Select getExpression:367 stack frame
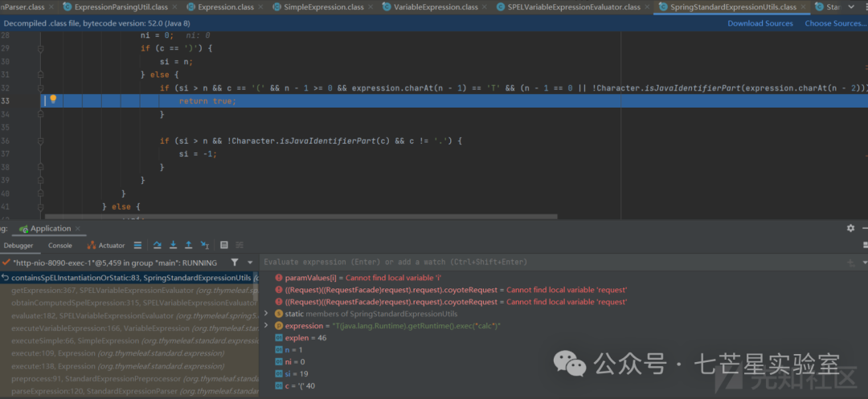Image resolution: width=868 pixels, height=399 pixels. pos(129,291)
